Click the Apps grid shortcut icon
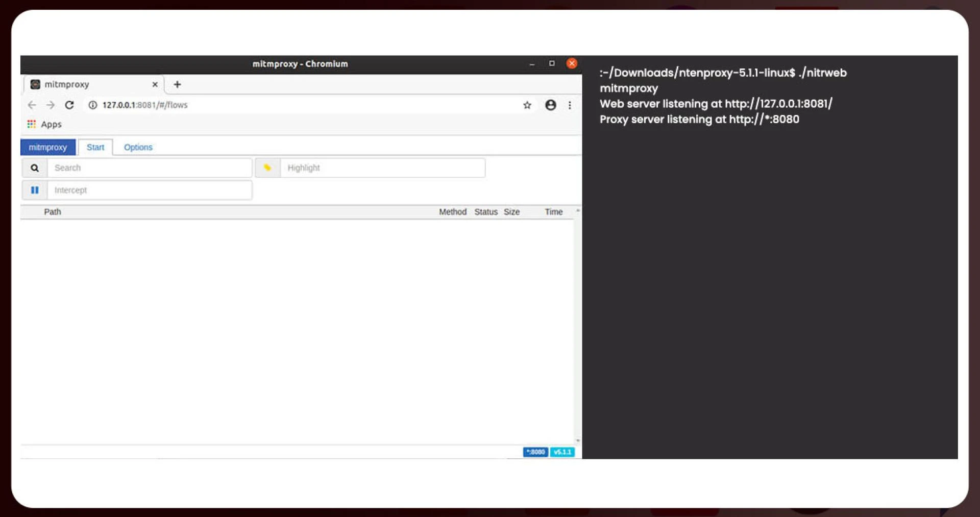The height and width of the screenshot is (517, 980). pos(32,124)
